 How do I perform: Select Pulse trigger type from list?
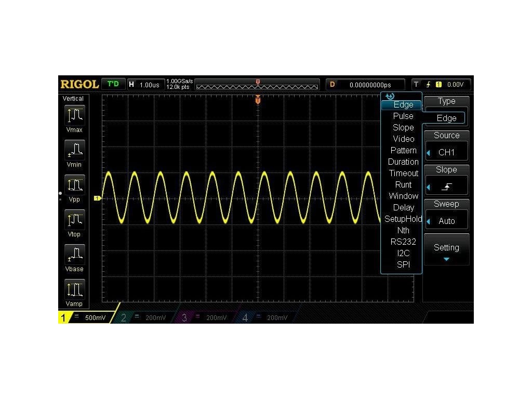coord(403,116)
